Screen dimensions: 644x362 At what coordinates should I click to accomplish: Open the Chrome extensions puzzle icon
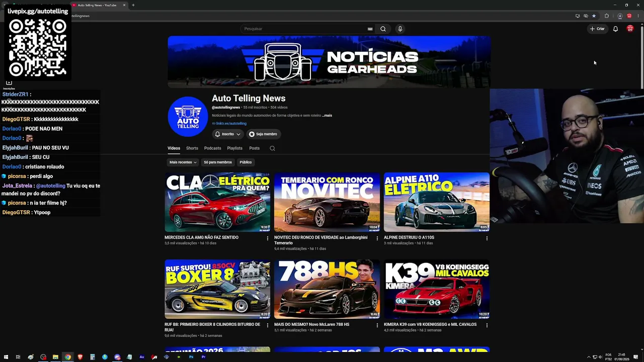point(607,16)
